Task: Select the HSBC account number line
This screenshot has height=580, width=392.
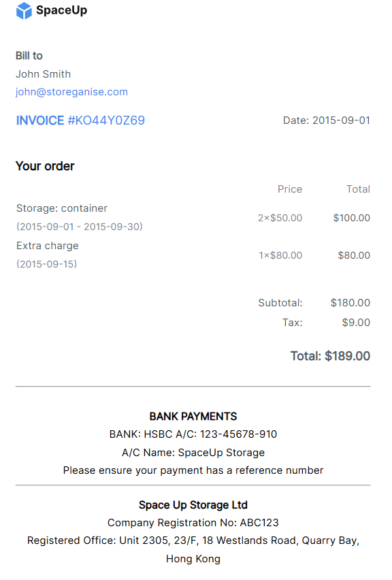Action: [x=193, y=434]
